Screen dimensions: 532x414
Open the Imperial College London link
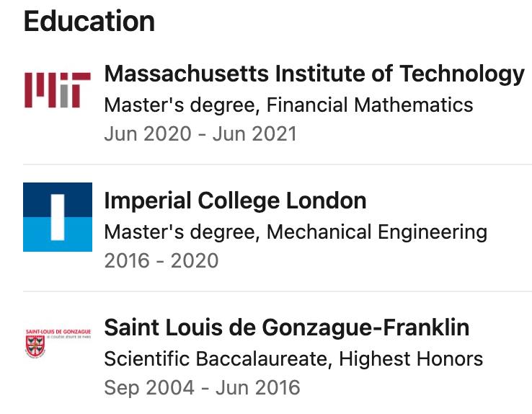coord(235,201)
